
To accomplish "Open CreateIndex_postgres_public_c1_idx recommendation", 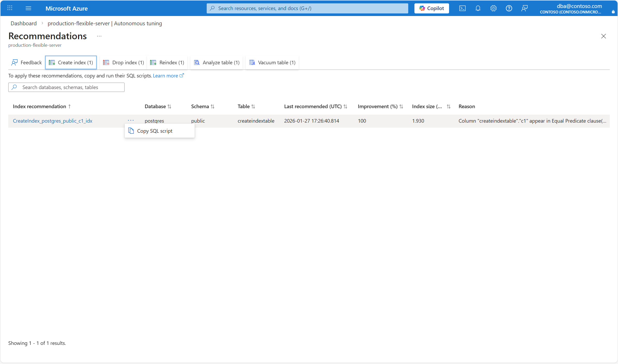I will pyautogui.click(x=53, y=121).
